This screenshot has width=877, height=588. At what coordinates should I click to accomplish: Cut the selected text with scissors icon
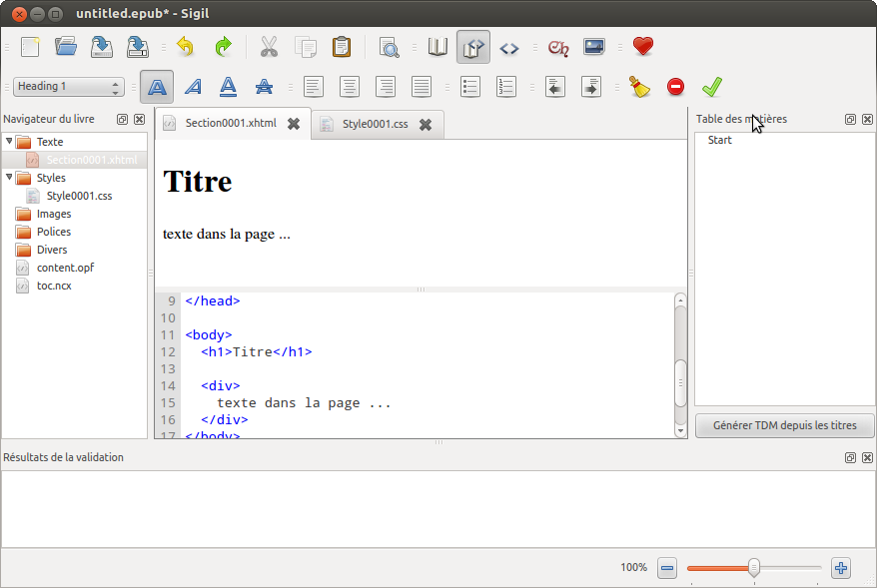pos(269,47)
